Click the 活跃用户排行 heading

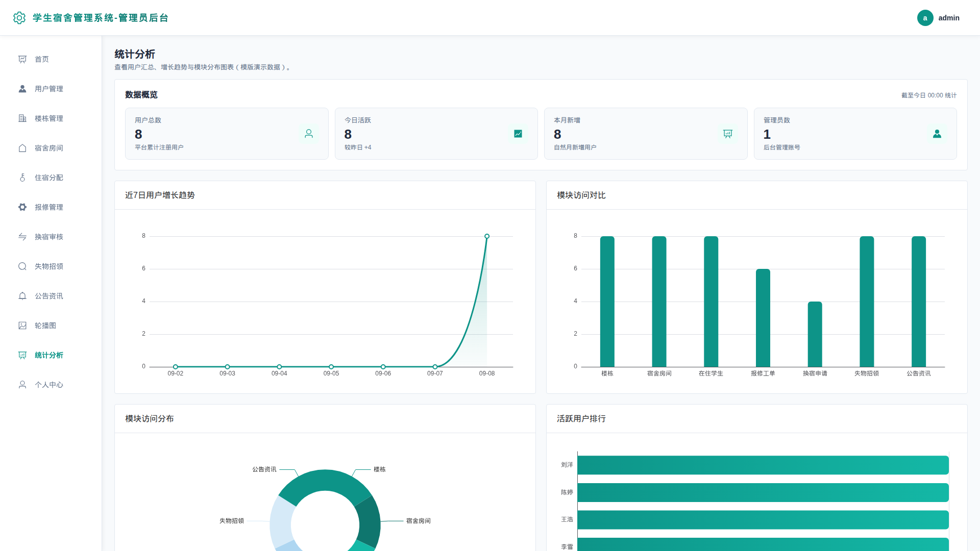coord(581,419)
